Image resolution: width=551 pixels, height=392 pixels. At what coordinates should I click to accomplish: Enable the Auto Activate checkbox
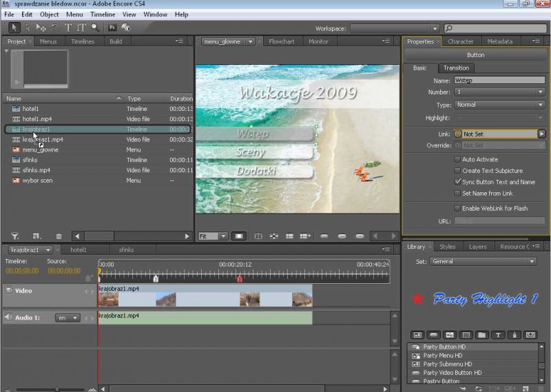click(457, 159)
